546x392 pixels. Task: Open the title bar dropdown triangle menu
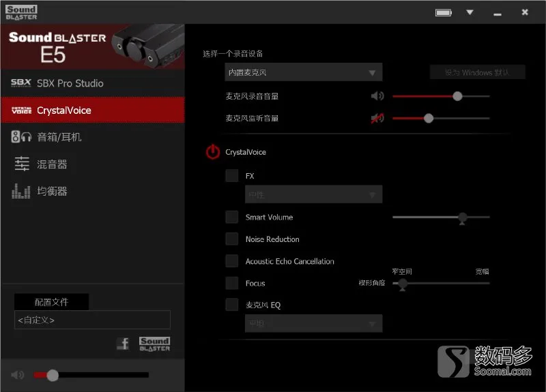pos(470,12)
